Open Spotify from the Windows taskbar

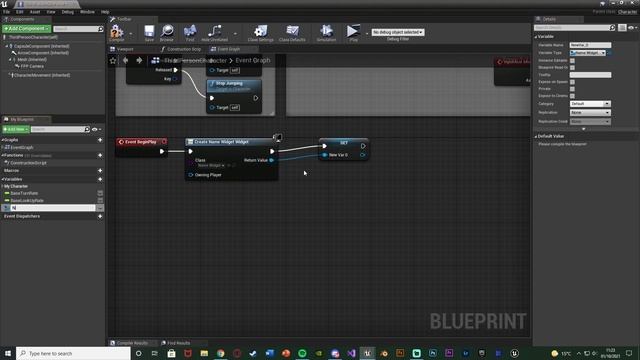302,353
